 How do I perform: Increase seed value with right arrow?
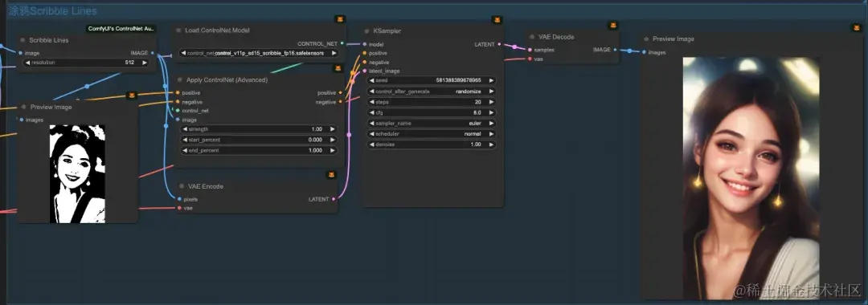pos(491,80)
